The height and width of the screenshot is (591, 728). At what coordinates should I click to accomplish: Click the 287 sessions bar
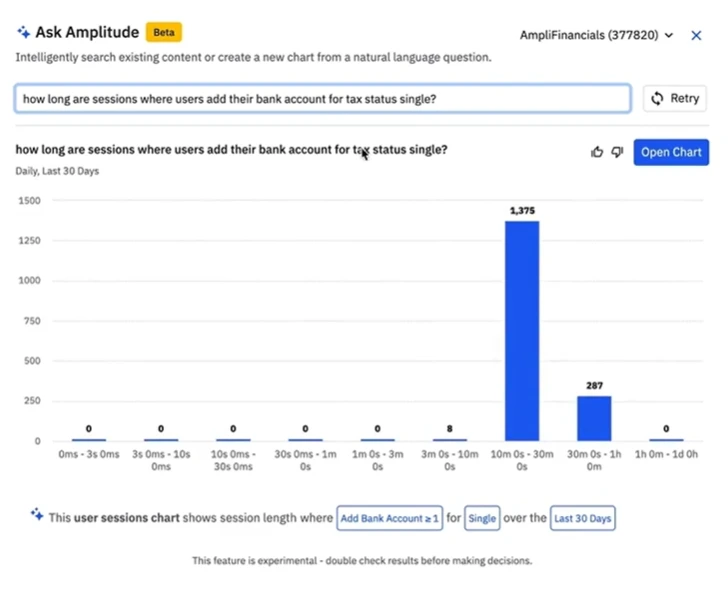click(594, 418)
